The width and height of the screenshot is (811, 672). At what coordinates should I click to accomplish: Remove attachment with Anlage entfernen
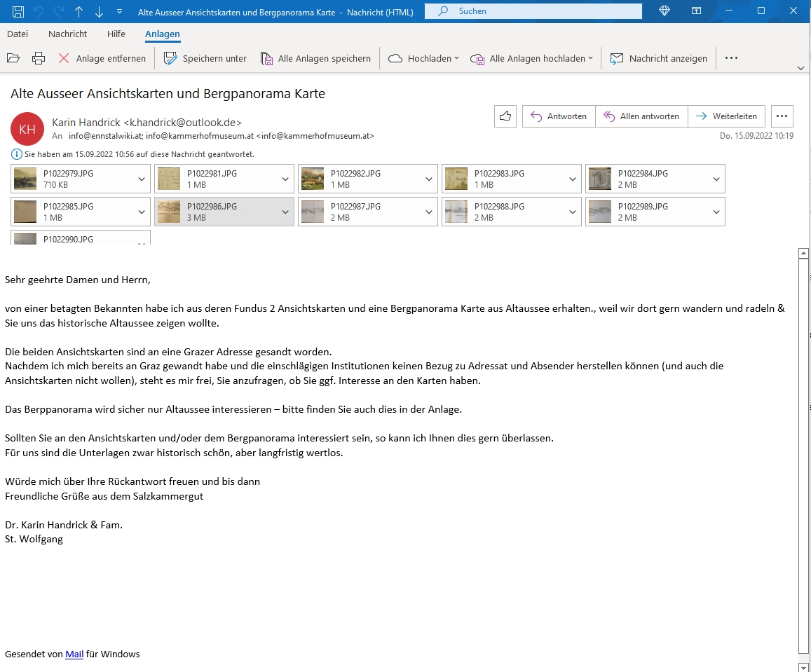pyautogui.click(x=102, y=58)
